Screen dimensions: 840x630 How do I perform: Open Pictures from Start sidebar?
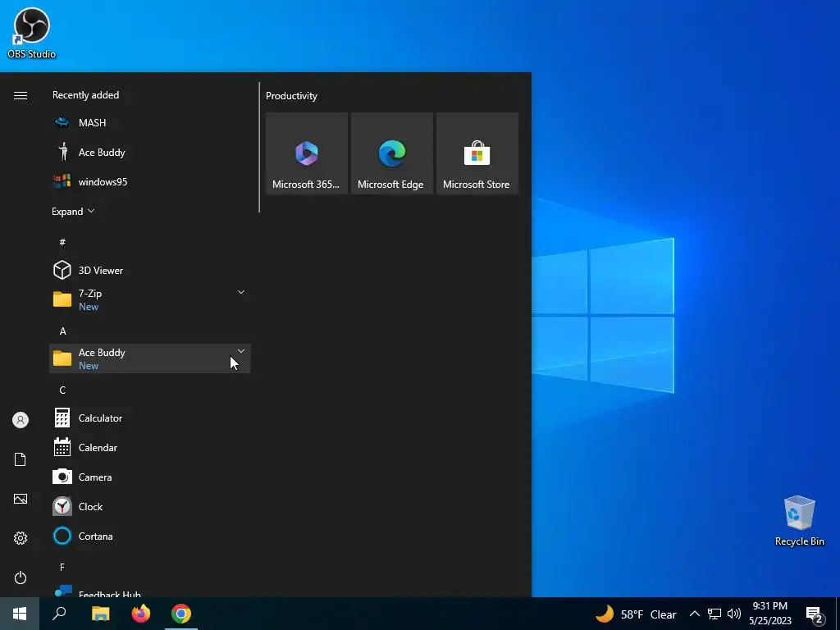coord(21,499)
